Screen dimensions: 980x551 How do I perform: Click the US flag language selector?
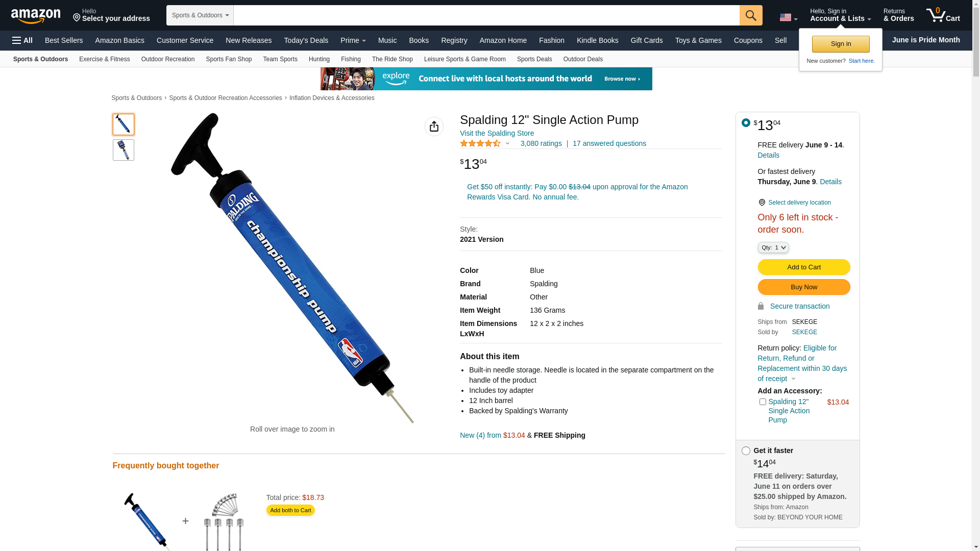point(788,17)
